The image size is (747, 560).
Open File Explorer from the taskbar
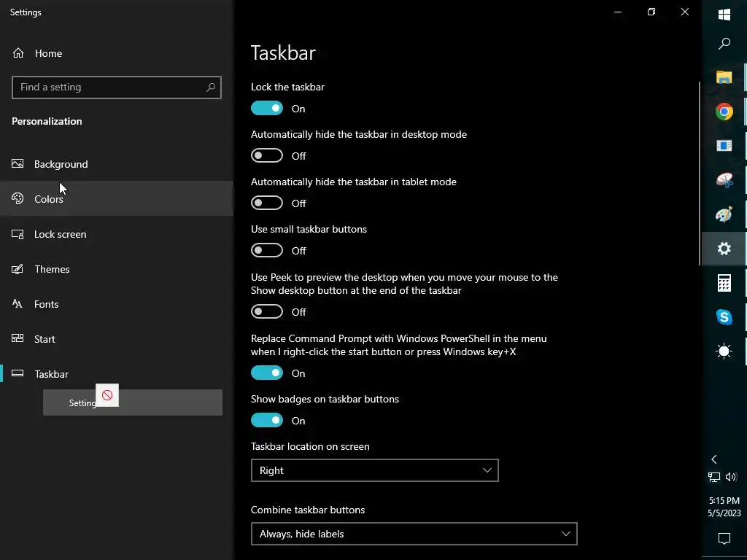[724, 77]
